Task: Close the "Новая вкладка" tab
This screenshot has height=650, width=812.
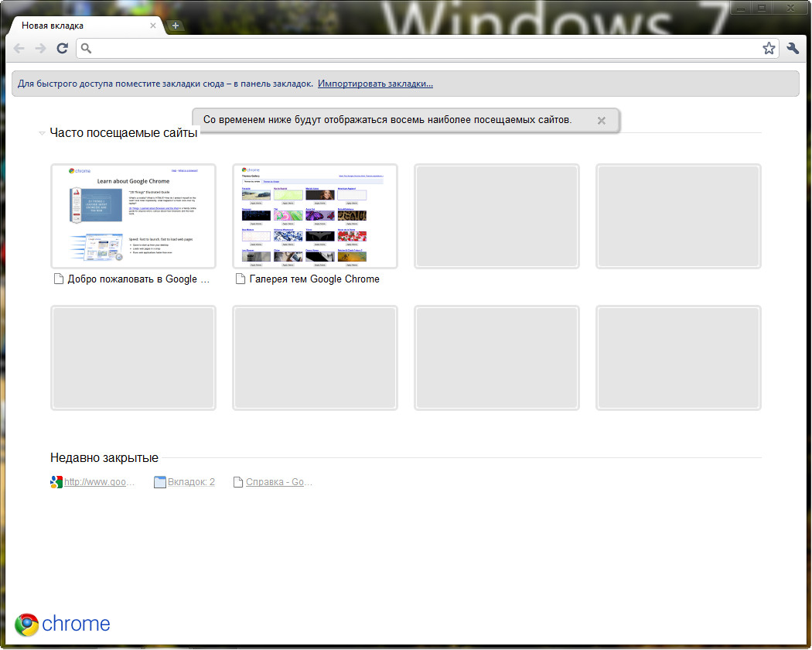Action: tap(153, 26)
